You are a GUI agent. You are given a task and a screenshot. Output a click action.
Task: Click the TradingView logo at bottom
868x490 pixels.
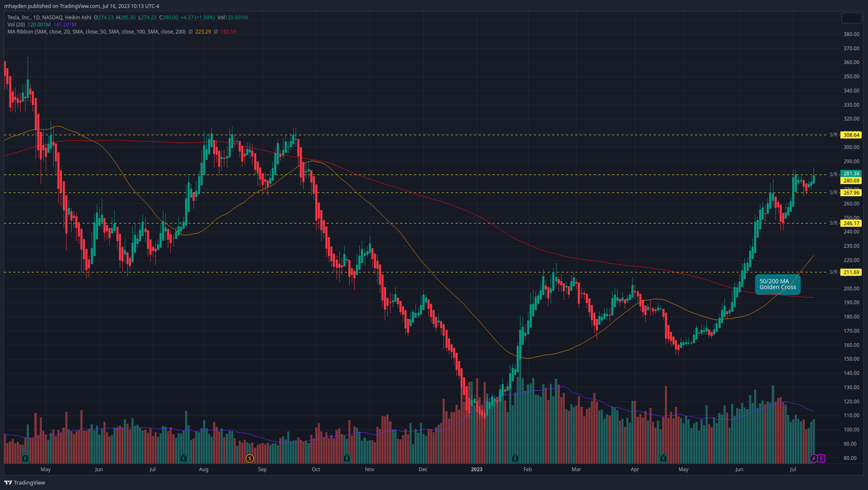pos(25,482)
